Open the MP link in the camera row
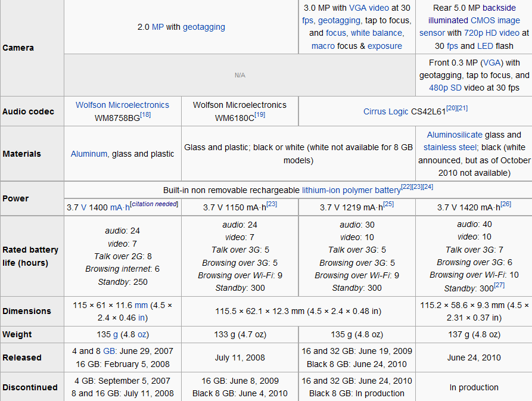This screenshot has height=401, width=532. point(157,27)
